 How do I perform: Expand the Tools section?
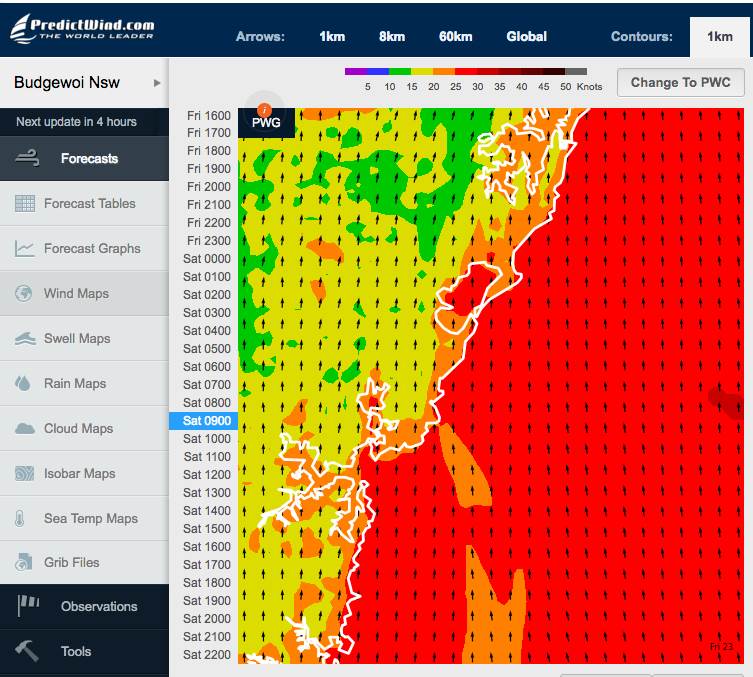[84, 652]
